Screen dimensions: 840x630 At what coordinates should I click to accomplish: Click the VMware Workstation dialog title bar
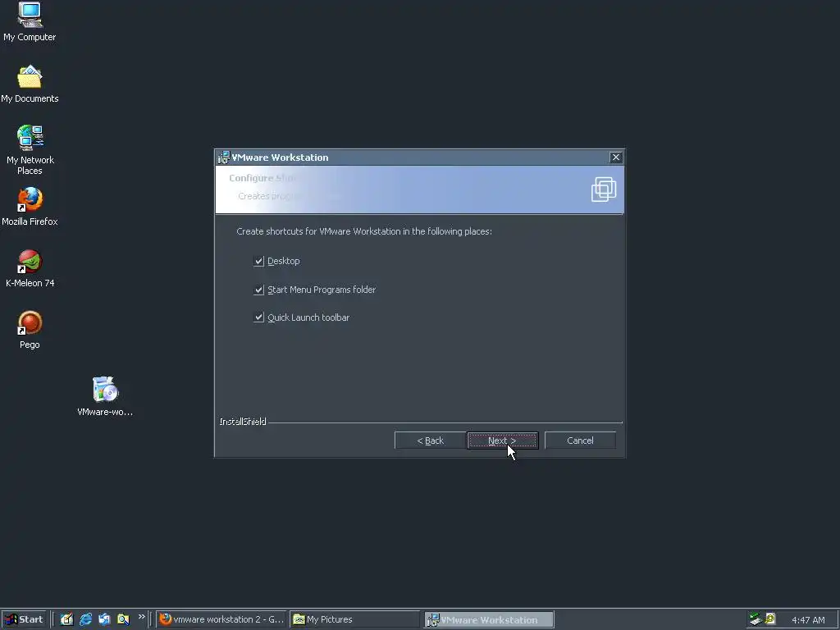(419, 157)
